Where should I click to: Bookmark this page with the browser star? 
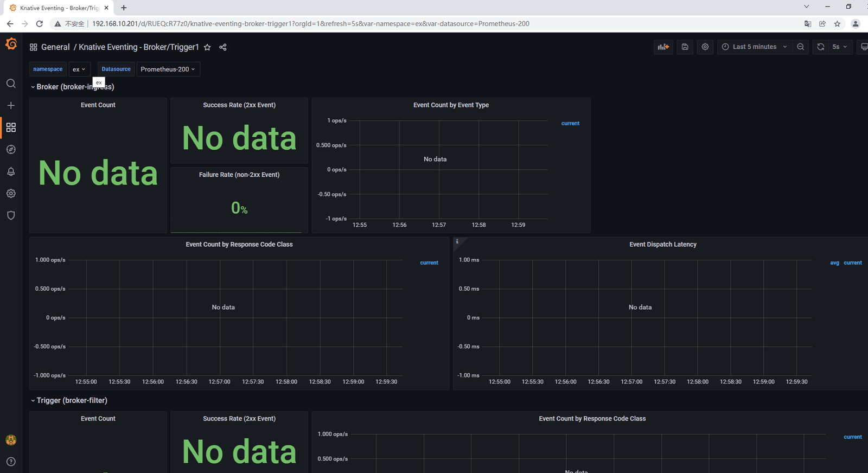coord(838,24)
